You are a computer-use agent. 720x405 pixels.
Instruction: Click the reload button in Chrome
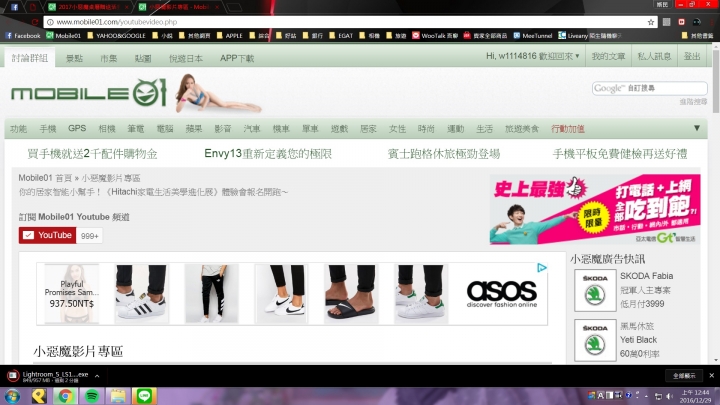[x=35, y=22]
